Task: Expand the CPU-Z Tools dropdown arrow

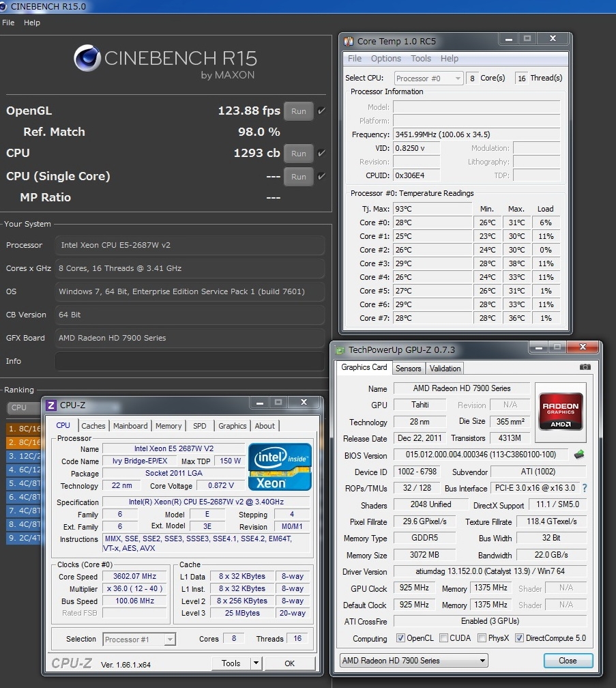Action: coord(256,663)
